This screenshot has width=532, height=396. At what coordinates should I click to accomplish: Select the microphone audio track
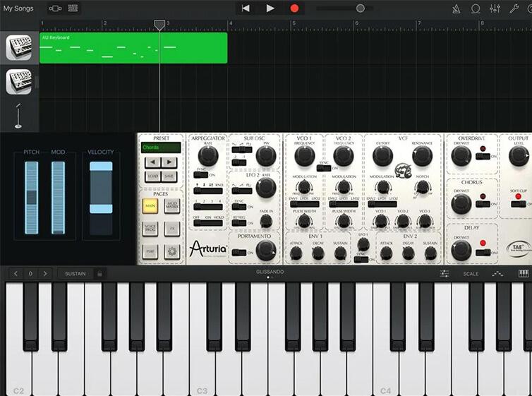tap(18, 116)
